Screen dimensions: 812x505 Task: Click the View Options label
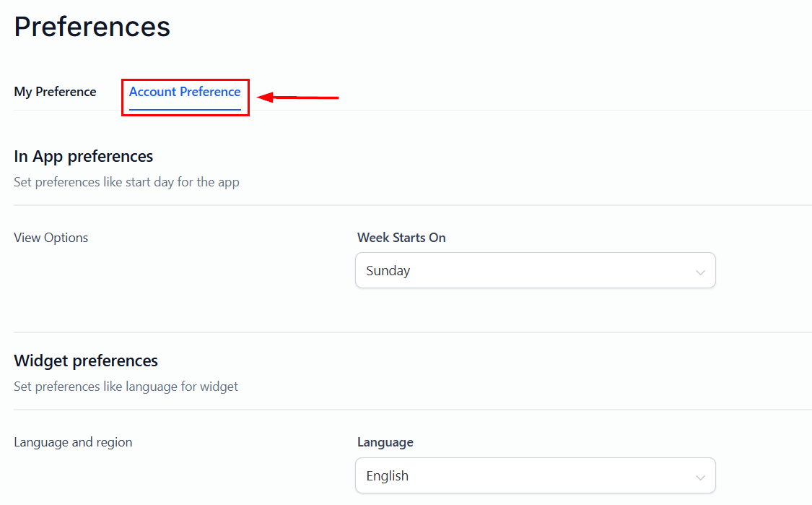click(x=51, y=238)
